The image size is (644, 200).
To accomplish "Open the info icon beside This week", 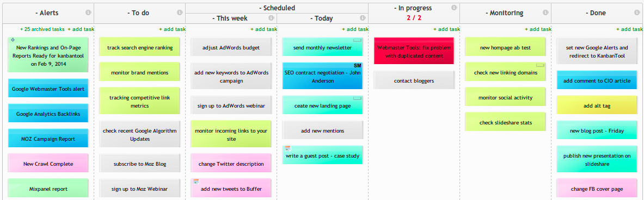I will coord(271,18).
